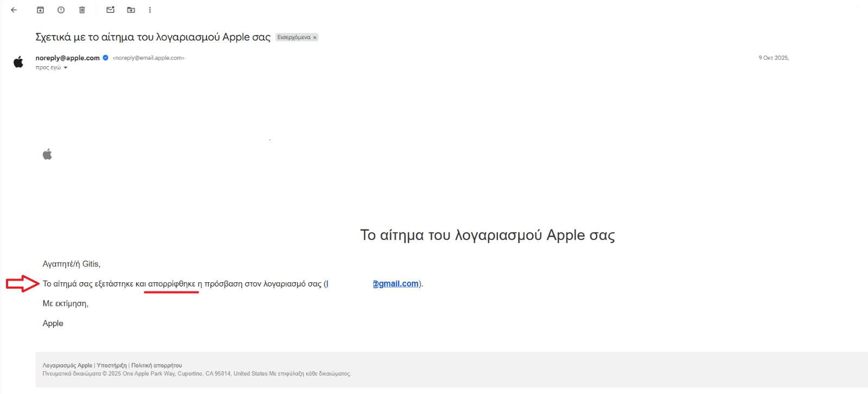Click the Apple logo in the email body
868x394 pixels.
[x=48, y=155]
